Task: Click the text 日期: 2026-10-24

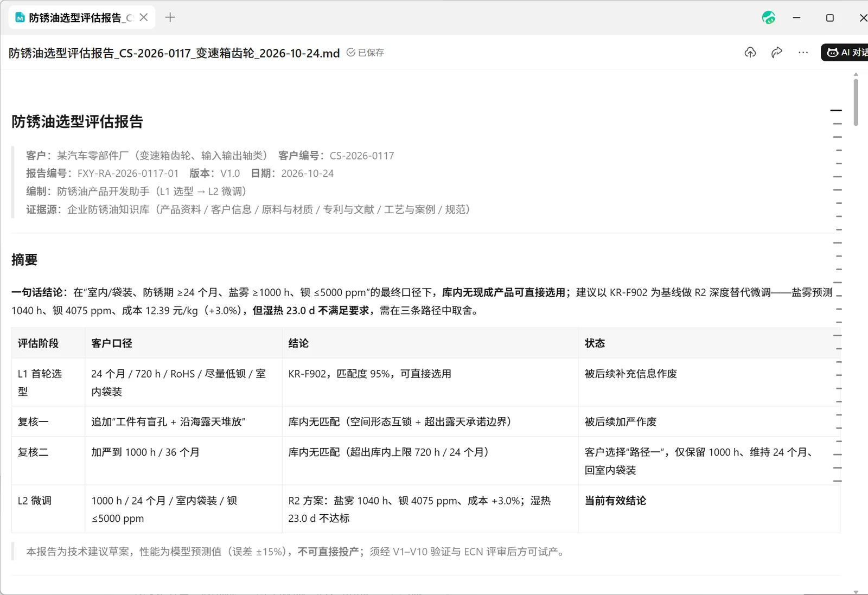Action: tap(292, 174)
